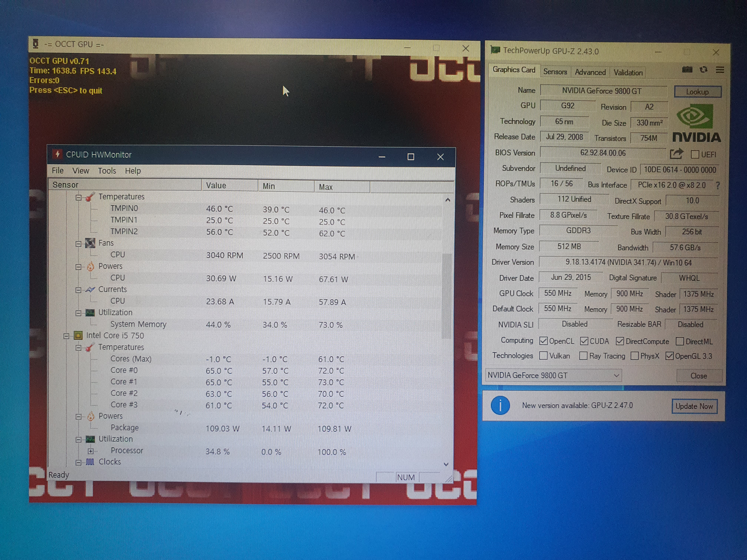
Task: Click the Lookup button
Action: pos(697,92)
